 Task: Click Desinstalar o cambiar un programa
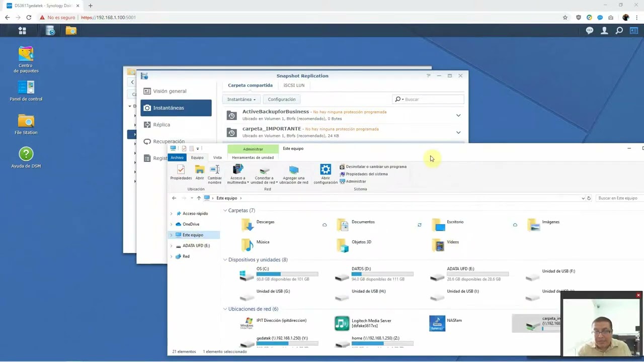click(x=373, y=166)
